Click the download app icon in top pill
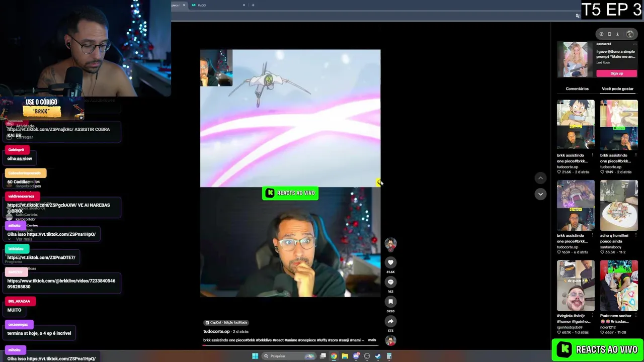Screen dimensions: 644x362 tap(617, 34)
